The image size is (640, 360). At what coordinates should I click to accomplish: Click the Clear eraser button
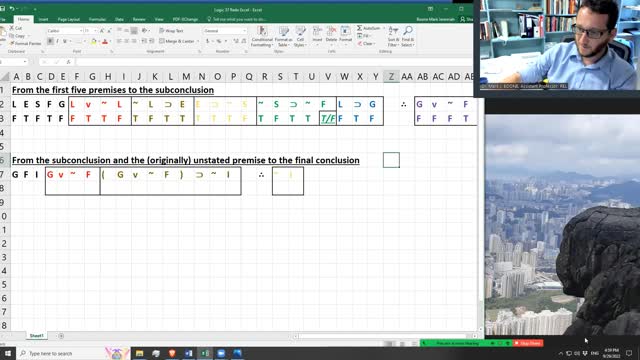pyautogui.click(x=365, y=44)
